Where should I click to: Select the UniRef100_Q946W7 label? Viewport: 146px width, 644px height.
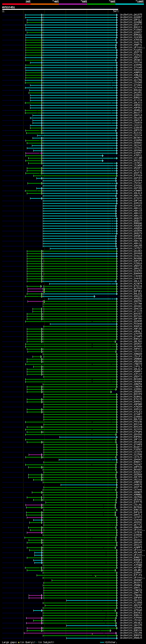tap(131, 580)
